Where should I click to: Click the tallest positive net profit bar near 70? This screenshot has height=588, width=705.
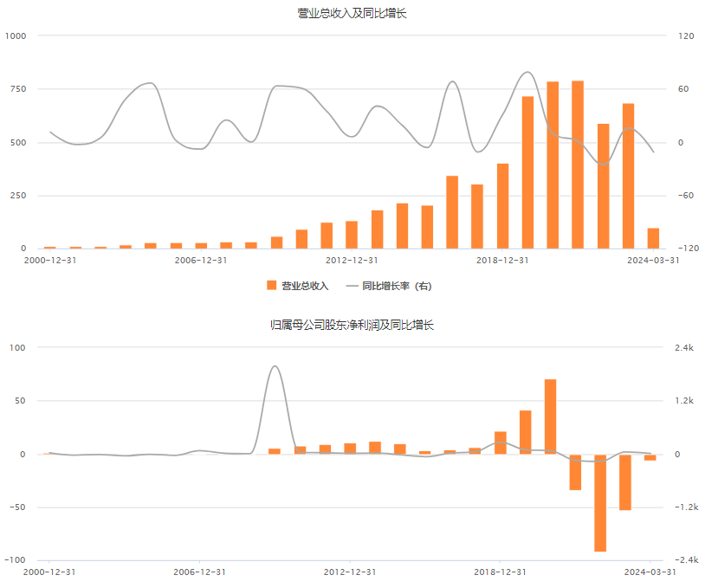click(550, 417)
